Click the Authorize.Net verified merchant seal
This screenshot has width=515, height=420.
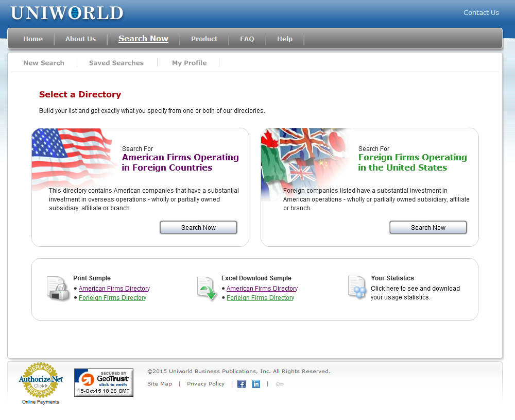point(41,380)
